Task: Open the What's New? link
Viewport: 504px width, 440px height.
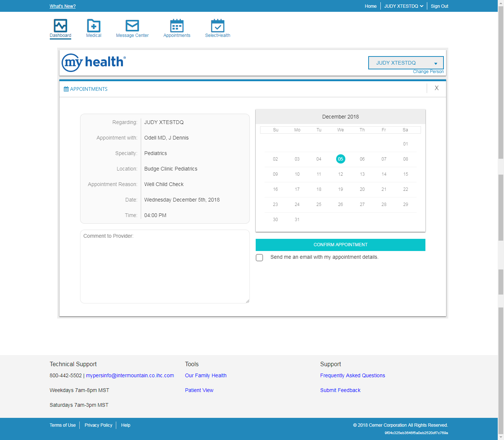Action: [63, 6]
